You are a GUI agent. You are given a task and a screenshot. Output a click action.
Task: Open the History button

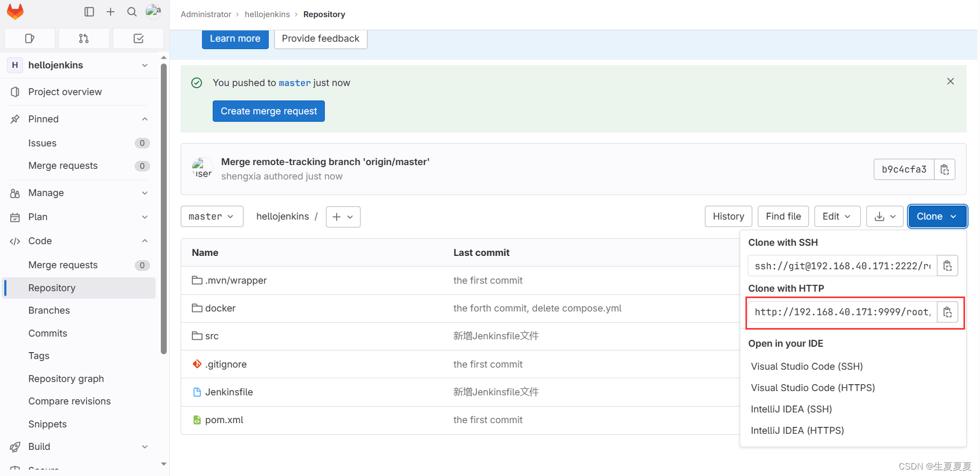click(x=728, y=216)
